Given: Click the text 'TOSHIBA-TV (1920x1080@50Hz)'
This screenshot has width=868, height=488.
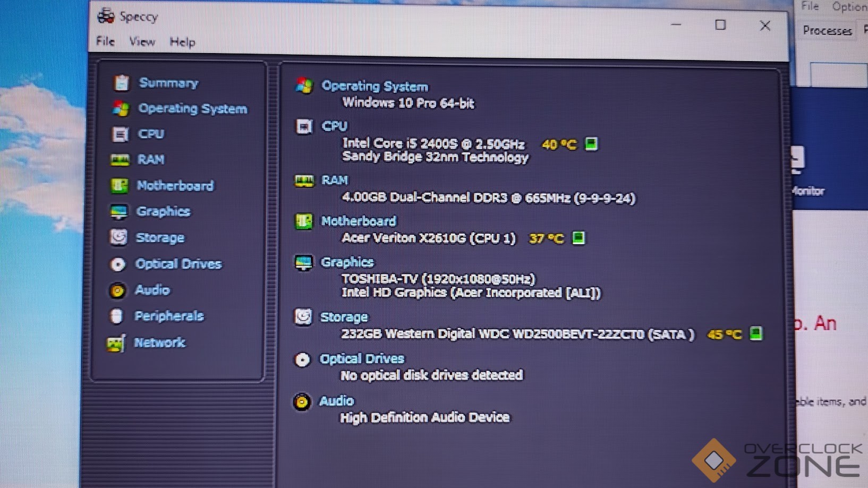Looking at the screenshot, I should 439,279.
